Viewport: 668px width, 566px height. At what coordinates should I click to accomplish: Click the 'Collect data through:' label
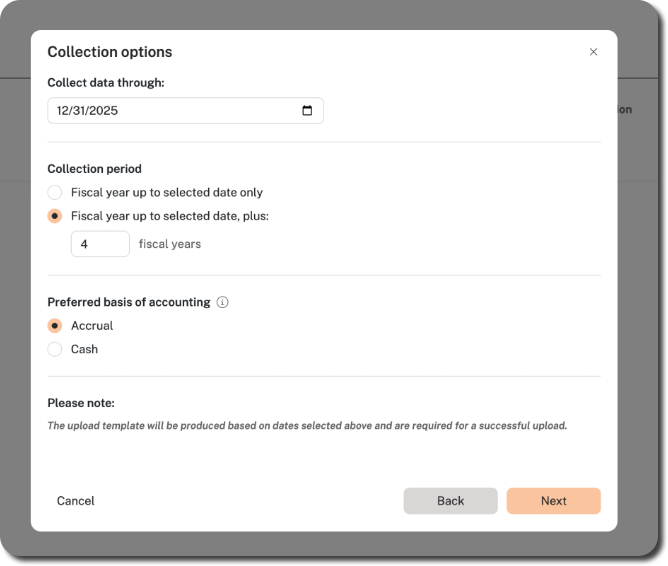point(106,83)
